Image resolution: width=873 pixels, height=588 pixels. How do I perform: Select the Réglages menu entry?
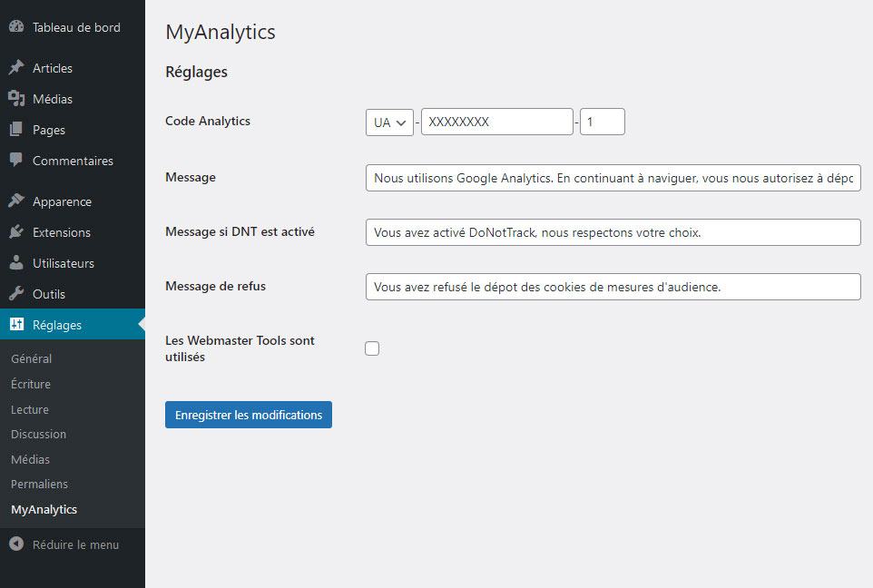pos(73,324)
